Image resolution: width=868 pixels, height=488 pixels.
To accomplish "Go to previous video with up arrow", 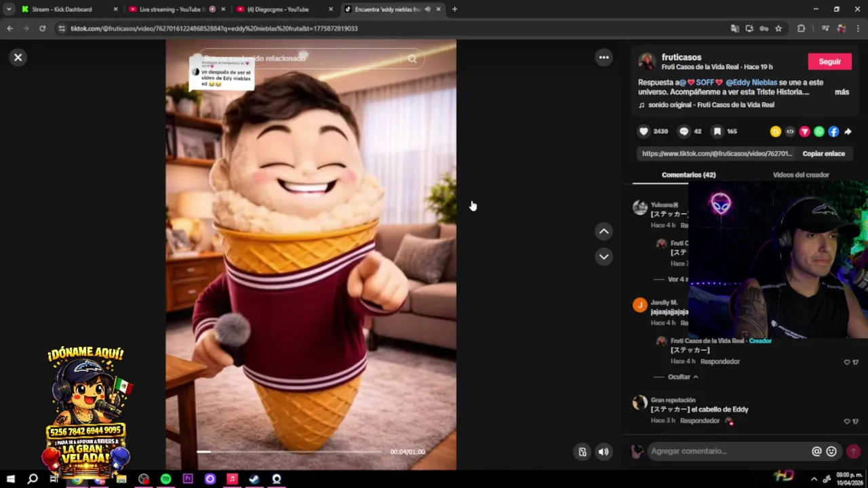I will coord(604,232).
